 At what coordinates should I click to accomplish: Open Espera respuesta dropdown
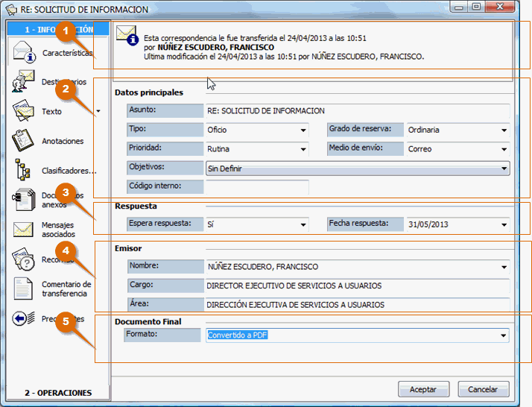click(x=303, y=224)
